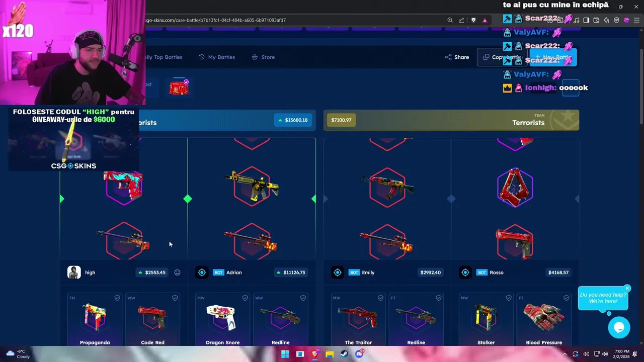The width and height of the screenshot is (644, 362).
Task: Click the Stalker skin name
Action: tap(486, 342)
